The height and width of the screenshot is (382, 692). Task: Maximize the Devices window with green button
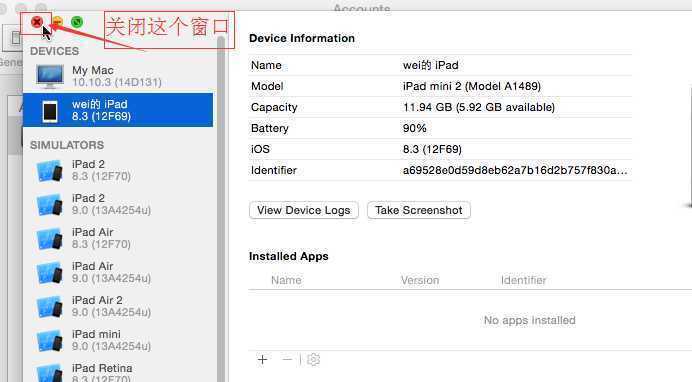click(77, 22)
